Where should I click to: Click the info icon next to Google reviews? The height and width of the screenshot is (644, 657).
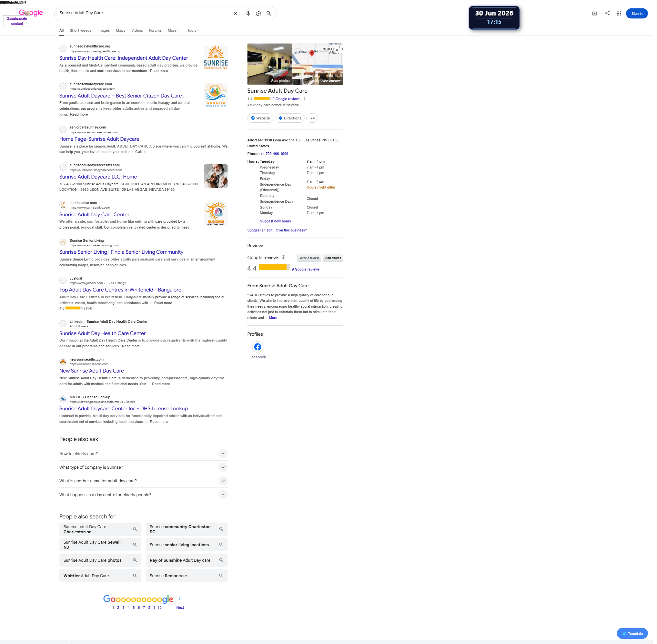tap(283, 257)
